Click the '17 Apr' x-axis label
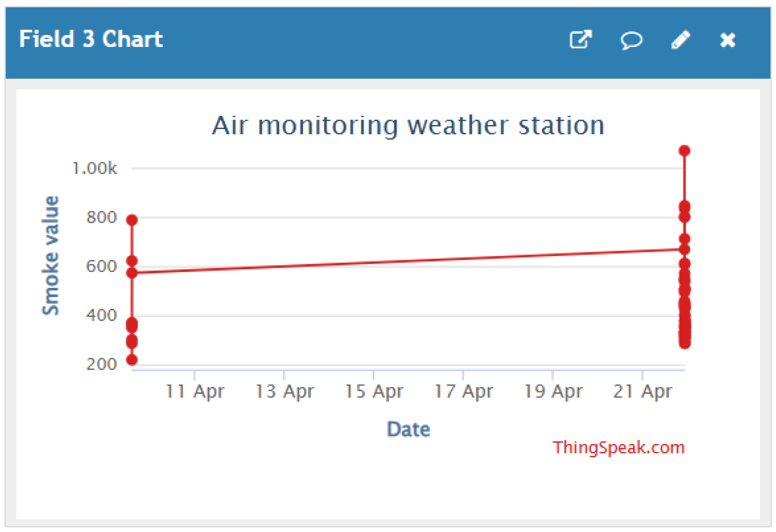776x532 pixels. pos(464,391)
